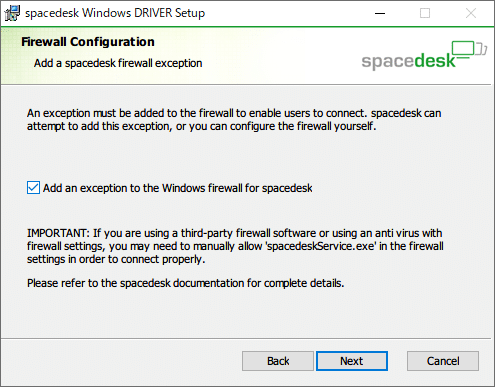
Task: Click the small gray device icon beside monitor
Action: [481, 49]
